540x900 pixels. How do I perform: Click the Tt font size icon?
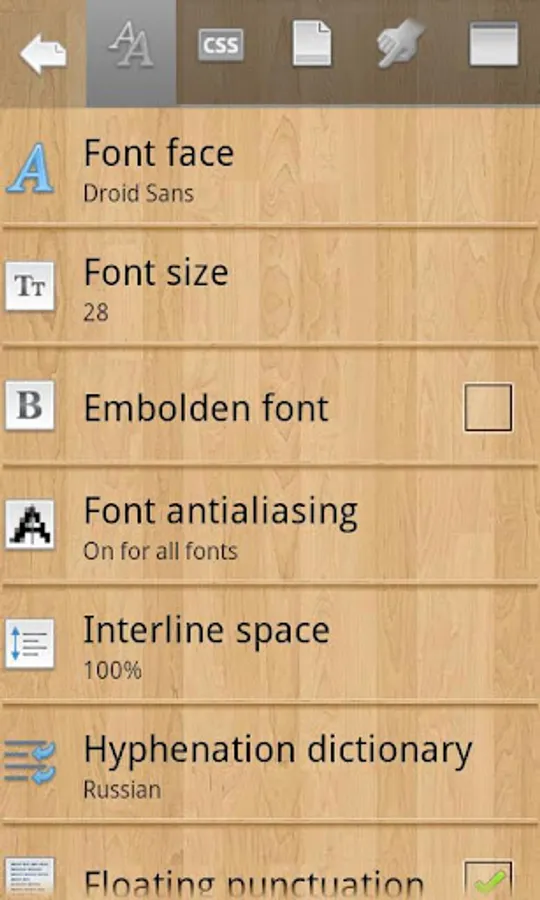[x=30, y=286]
